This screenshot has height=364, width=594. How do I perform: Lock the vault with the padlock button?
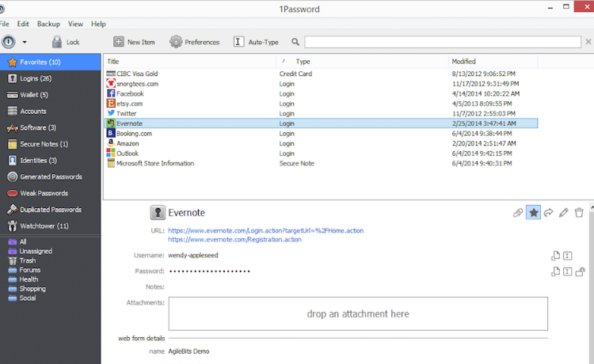click(66, 42)
